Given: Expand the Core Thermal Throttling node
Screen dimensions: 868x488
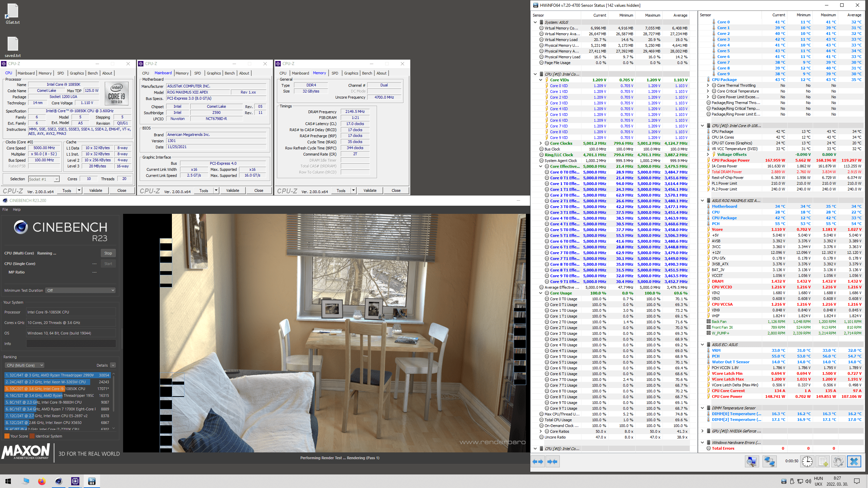Looking at the screenshot, I should [x=708, y=85].
